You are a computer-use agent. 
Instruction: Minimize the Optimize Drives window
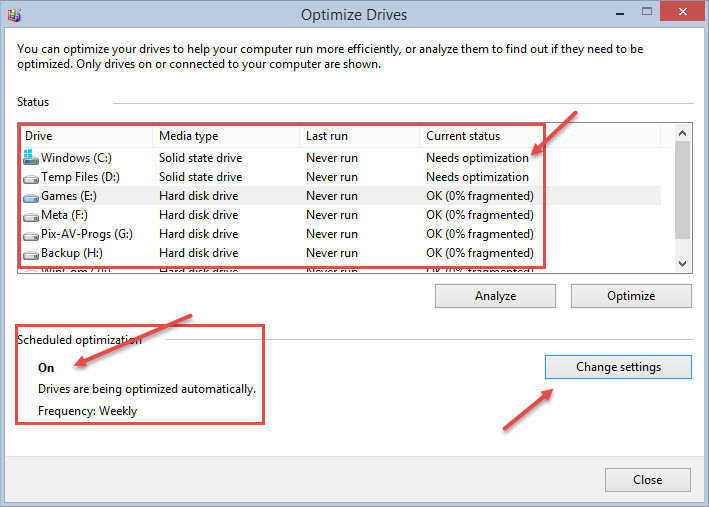(620, 14)
